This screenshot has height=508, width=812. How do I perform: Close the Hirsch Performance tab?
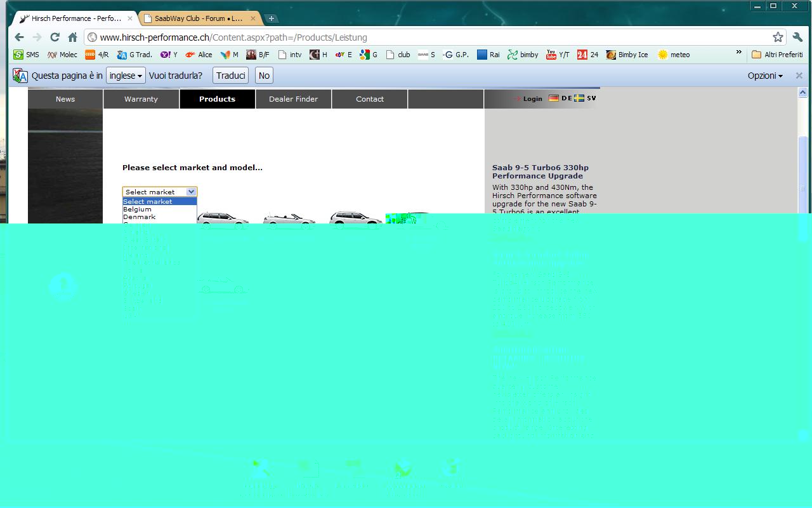pyautogui.click(x=129, y=18)
